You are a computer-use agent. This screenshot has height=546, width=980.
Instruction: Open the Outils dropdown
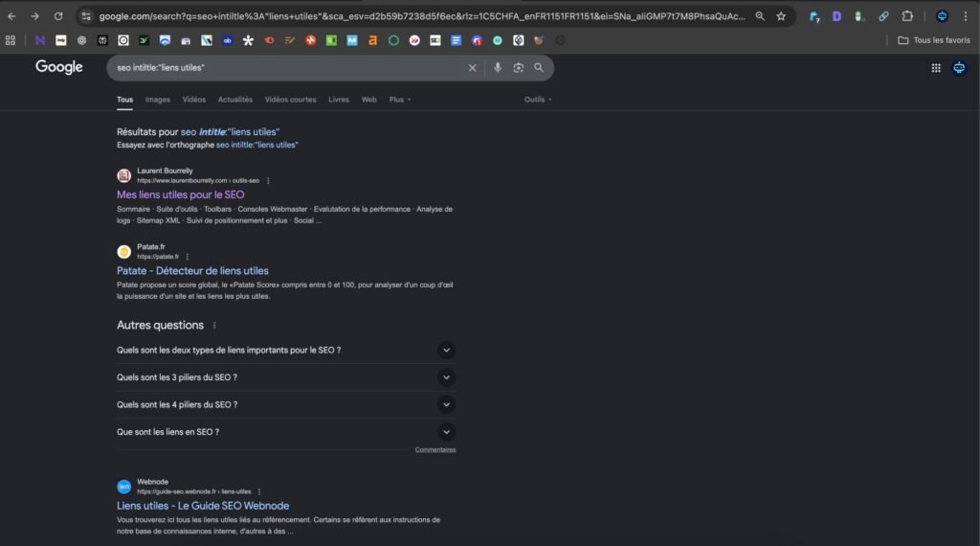pos(538,100)
